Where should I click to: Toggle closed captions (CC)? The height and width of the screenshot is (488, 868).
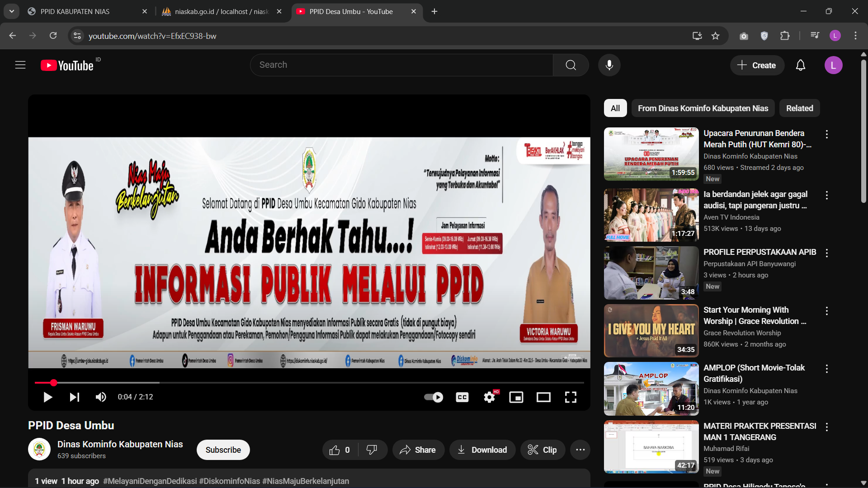click(x=462, y=397)
